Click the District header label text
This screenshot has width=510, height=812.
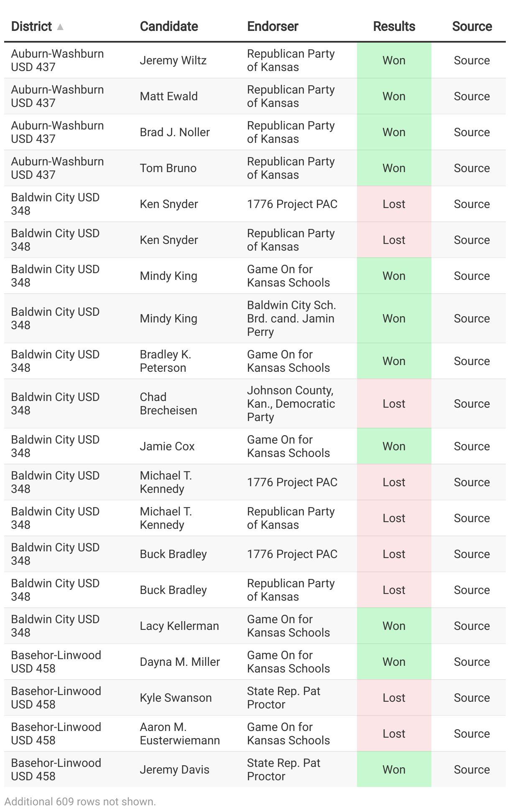point(31,26)
